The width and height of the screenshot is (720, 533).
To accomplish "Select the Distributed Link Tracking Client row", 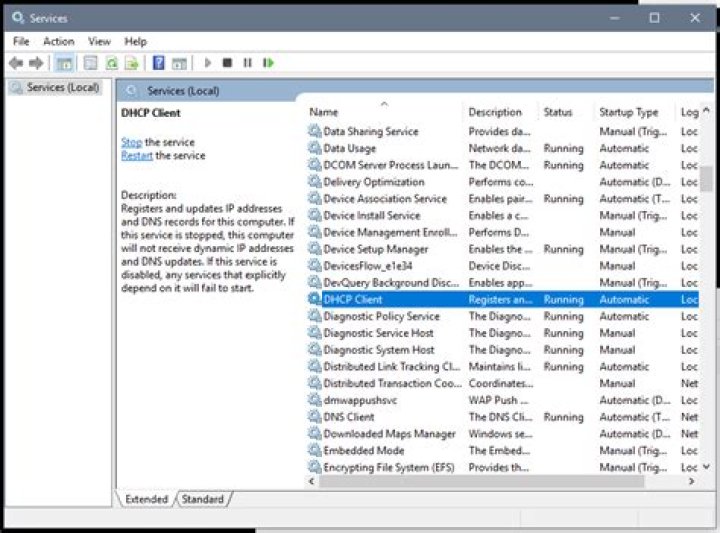I will pos(503,366).
